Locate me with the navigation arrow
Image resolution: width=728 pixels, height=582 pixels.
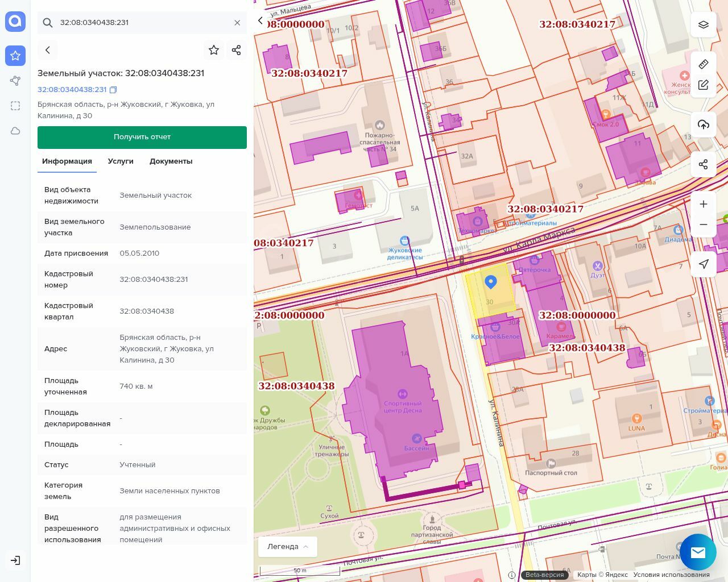(x=704, y=264)
